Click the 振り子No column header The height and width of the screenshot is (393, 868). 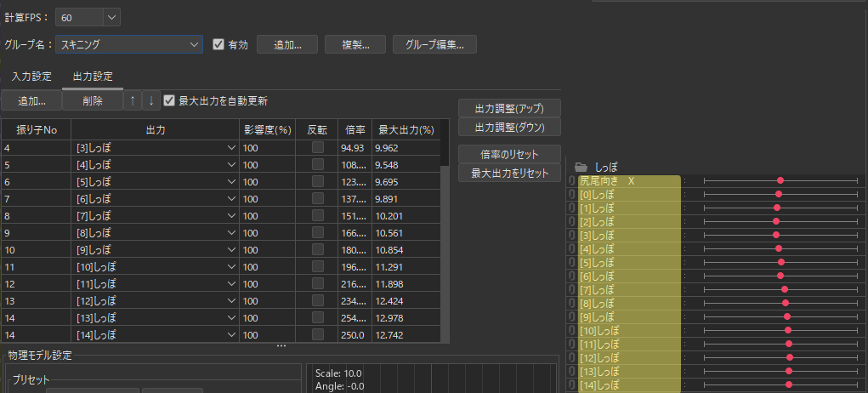(x=37, y=130)
